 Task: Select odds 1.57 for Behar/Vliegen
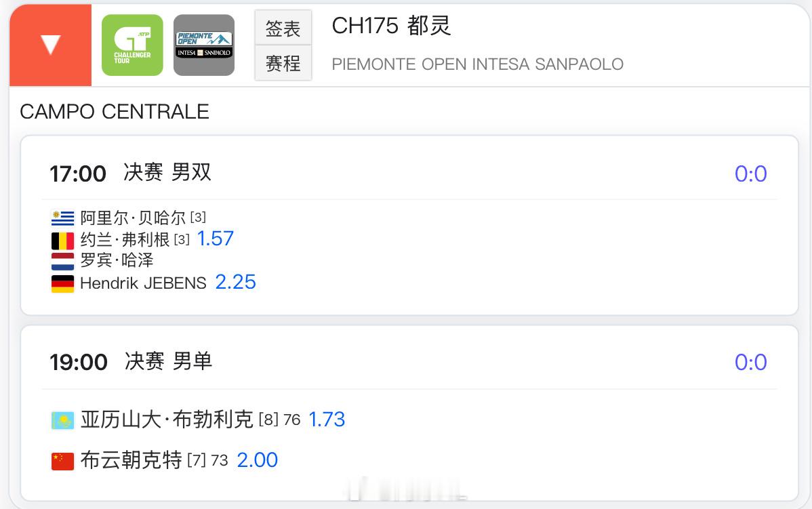coord(216,239)
